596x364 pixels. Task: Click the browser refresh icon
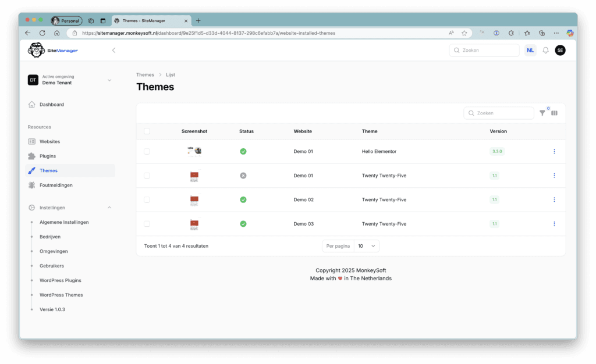click(x=42, y=33)
